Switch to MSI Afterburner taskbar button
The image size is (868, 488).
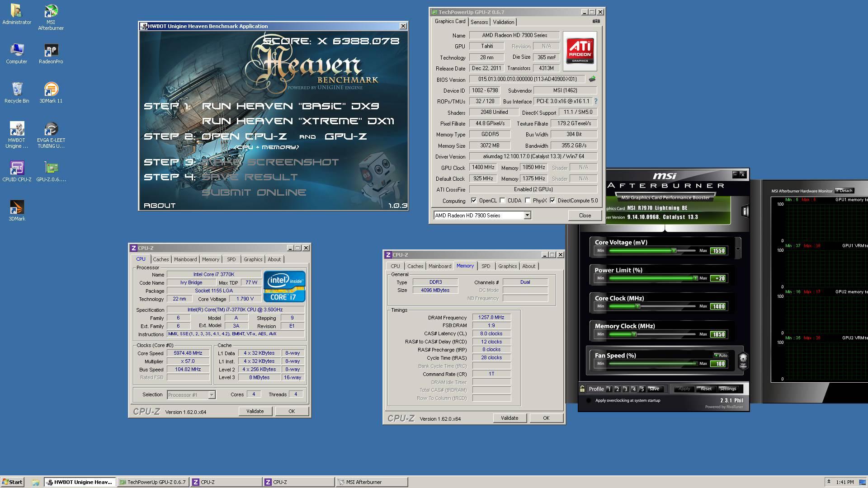(372, 482)
